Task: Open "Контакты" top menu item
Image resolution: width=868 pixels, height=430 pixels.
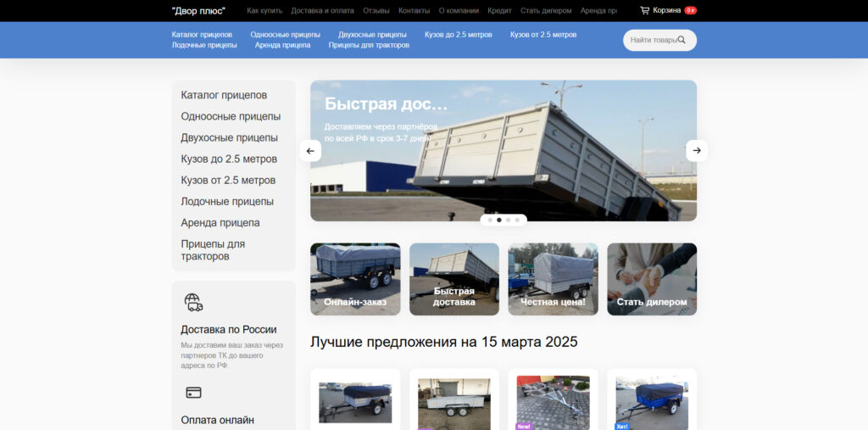Action: [x=414, y=10]
